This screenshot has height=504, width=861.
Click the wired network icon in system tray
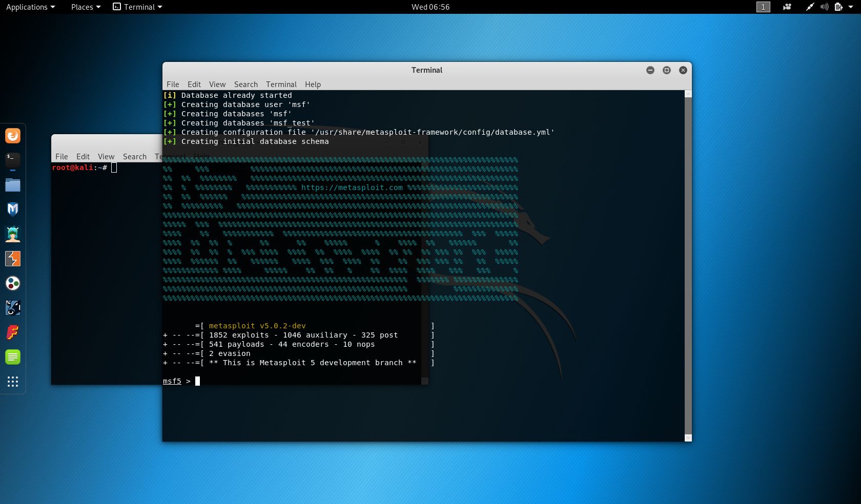[x=810, y=7]
